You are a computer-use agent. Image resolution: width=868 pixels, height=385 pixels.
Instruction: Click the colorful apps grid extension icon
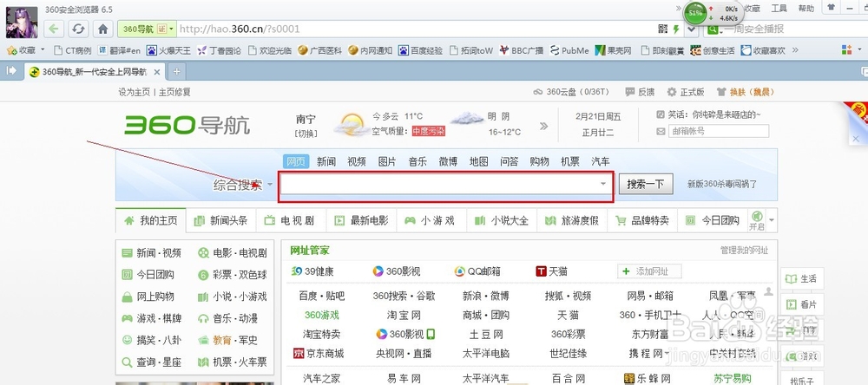846,49
